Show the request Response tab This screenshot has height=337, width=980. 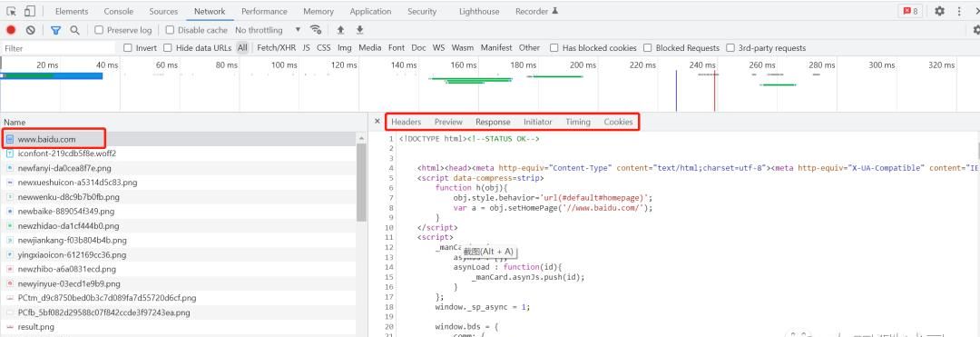pos(493,122)
